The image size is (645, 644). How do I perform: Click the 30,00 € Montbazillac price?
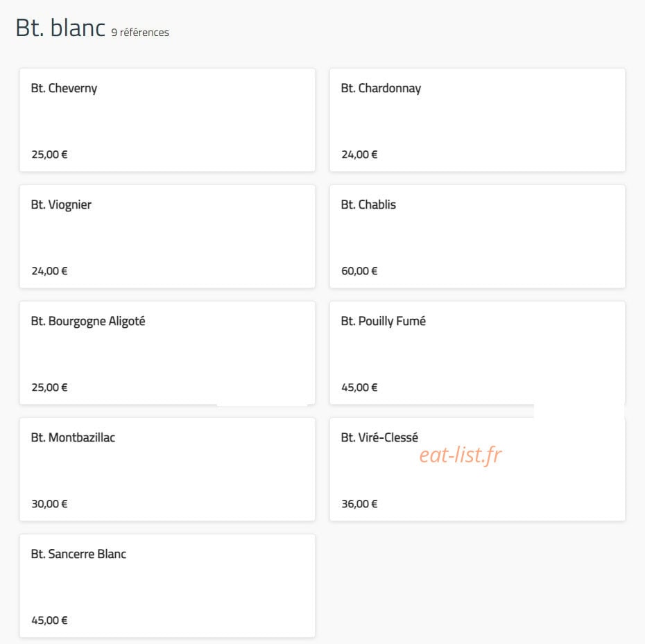pos(49,504)
